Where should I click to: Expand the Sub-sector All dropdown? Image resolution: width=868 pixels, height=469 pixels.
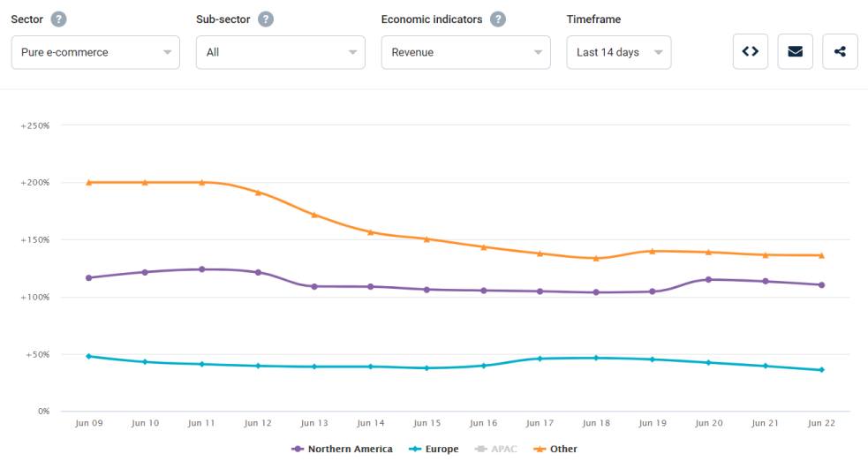(280, 52)
